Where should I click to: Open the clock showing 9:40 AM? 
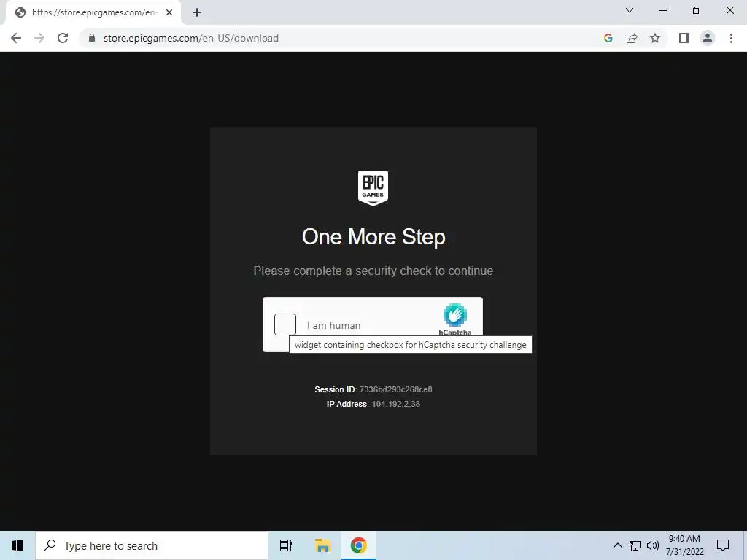coord(684,545)
